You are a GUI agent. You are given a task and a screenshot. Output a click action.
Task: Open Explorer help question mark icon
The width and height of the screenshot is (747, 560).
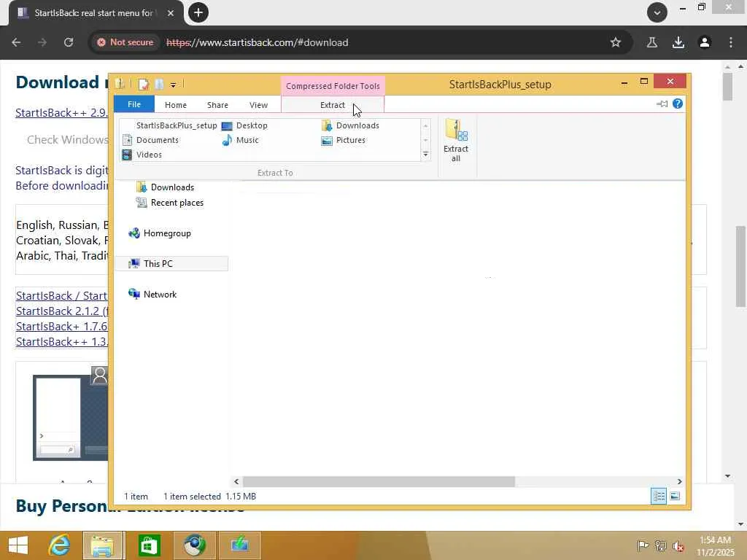678,104
